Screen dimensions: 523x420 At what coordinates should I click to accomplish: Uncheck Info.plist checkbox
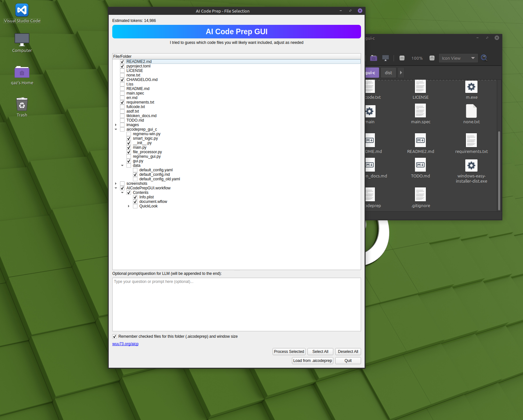coord(135,197)
